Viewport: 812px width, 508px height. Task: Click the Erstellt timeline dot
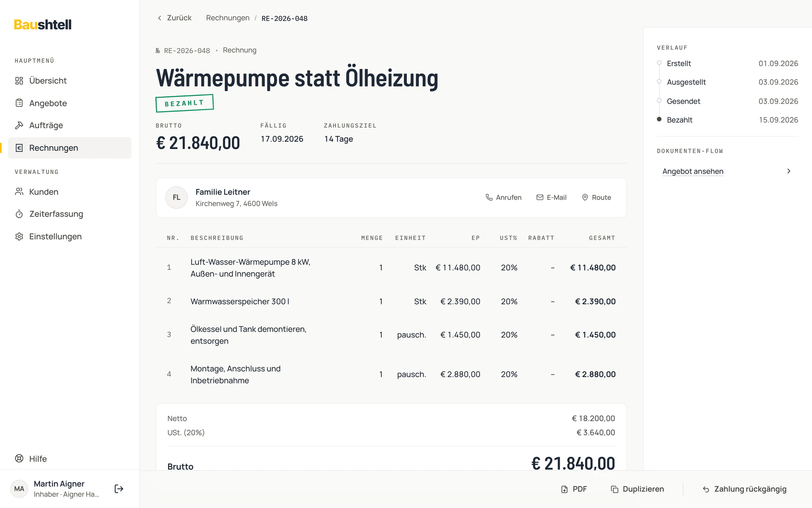(659, 63)
